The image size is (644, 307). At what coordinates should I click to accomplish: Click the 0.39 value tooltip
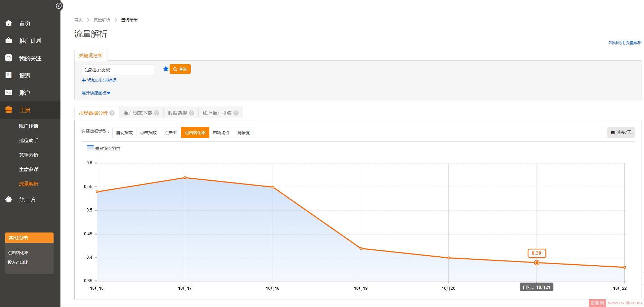pos(537,253)
